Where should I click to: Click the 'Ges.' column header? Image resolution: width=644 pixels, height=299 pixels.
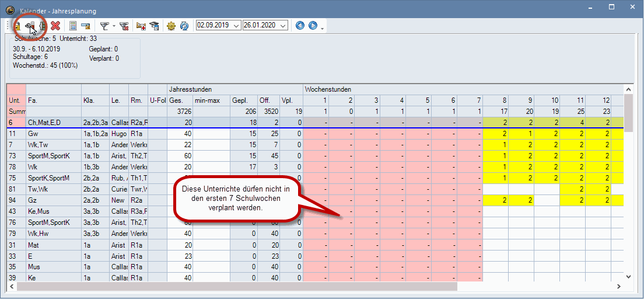coord(180,100)
